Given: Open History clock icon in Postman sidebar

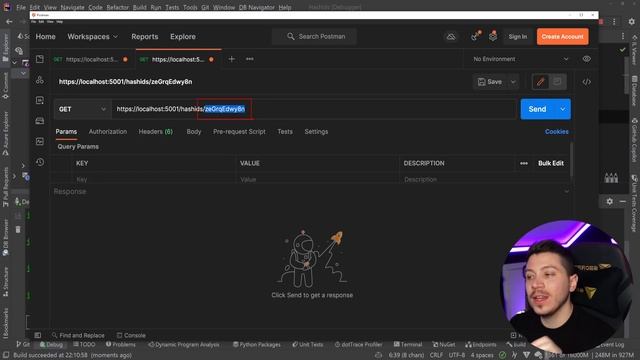Looking at the screenshot, I should point(40,162).
